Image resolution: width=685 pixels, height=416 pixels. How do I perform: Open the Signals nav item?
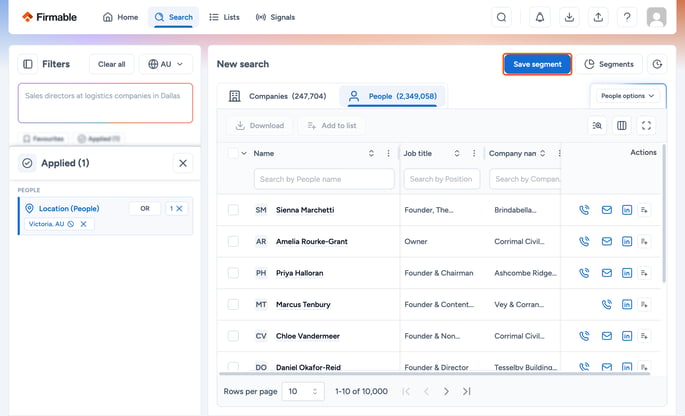[276, 17]
